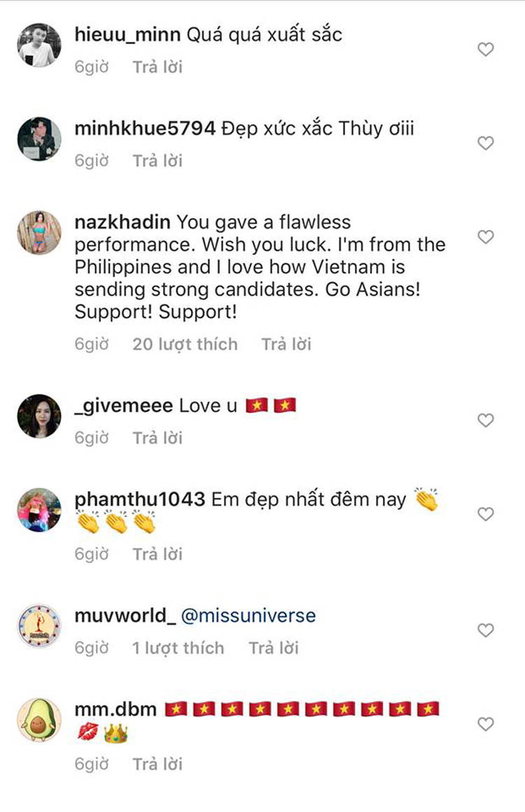The image size is (525, 812).
Task: Open the phamthu1043 username profile
Action: coord(140,500)
